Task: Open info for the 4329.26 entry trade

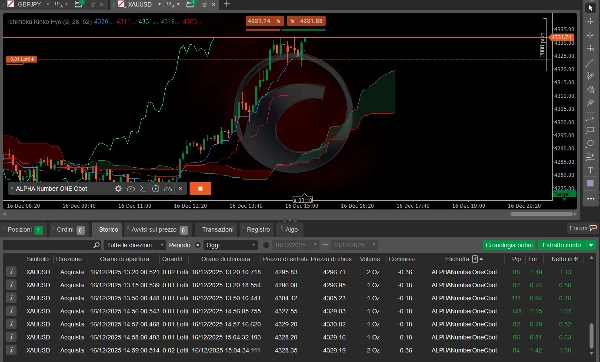Action: (11, 324)
